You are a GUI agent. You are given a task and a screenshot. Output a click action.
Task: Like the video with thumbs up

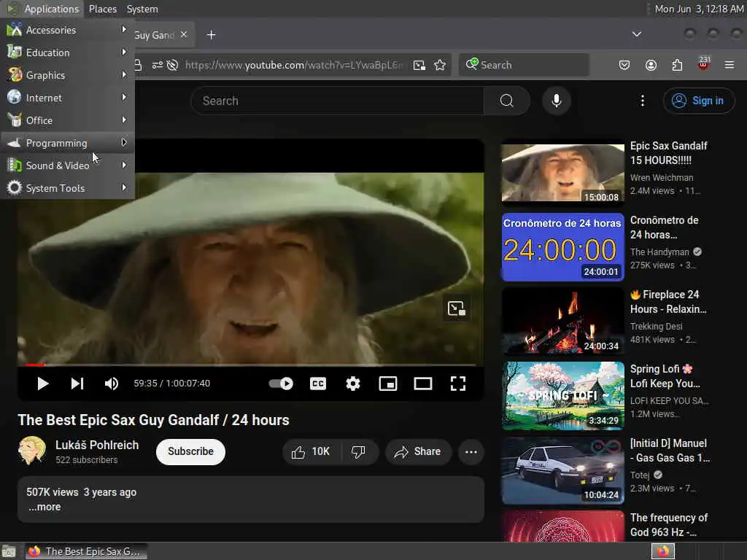tap(311, 452)
